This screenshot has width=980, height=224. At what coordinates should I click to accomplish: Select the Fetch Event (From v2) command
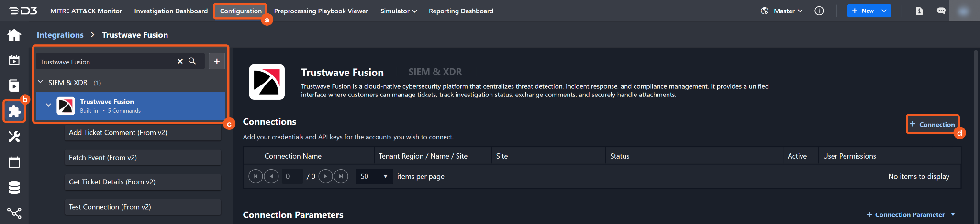pyautogui.click(x=143, y=158)
